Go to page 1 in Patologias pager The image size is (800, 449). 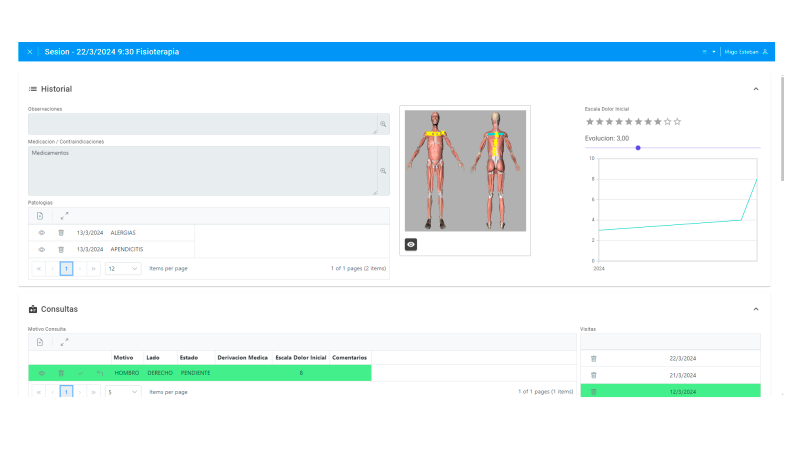tap(66, 268)
